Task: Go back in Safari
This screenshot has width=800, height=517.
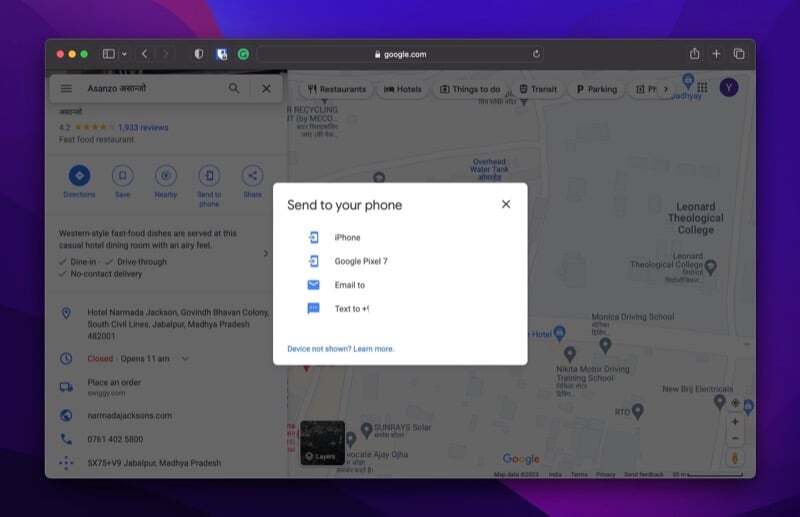Action: tap(145, 54)
